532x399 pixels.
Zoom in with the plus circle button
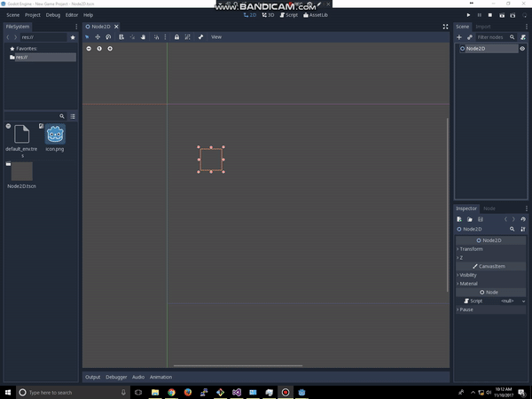point(110,49)
